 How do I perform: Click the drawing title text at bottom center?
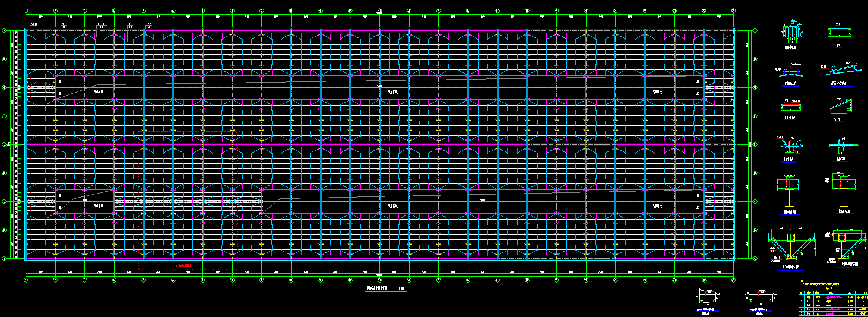375,287
